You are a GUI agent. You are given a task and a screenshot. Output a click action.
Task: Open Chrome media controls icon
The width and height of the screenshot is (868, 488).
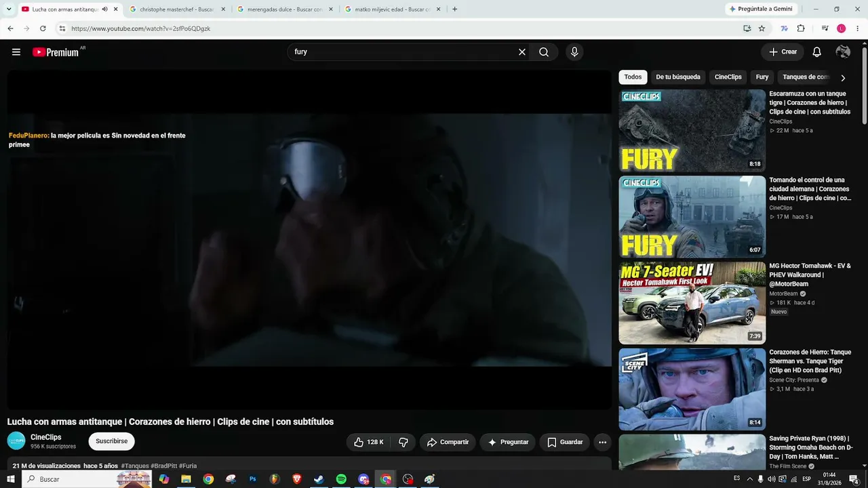(x=825, y=28)
